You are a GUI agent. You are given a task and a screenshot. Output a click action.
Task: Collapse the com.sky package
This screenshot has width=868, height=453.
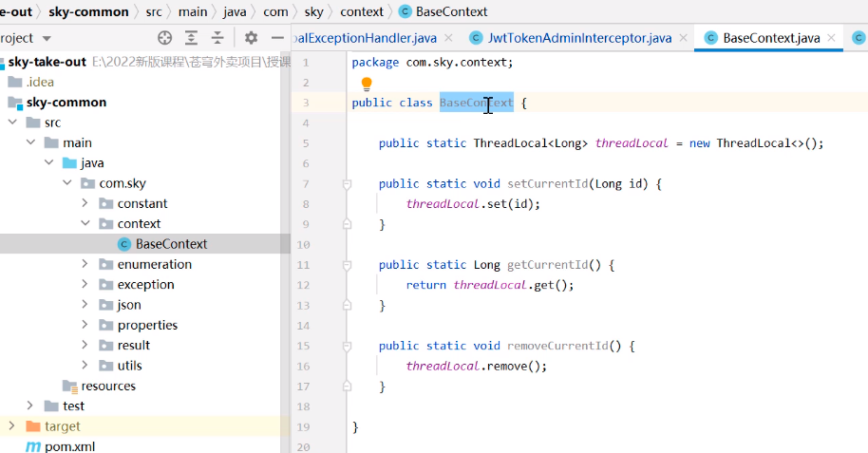(x=67, y=183)
